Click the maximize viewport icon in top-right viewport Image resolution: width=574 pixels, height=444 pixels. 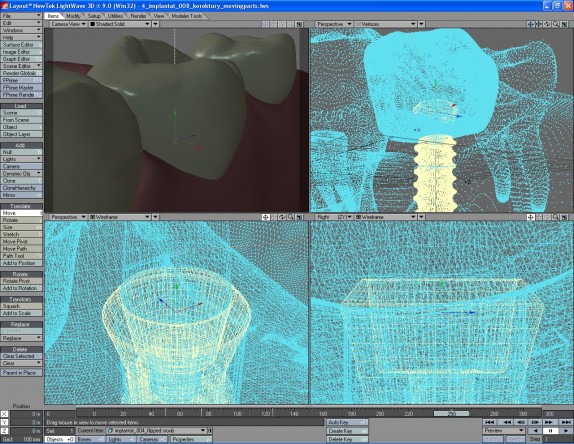pyautogui.click(x=564, y=24)
